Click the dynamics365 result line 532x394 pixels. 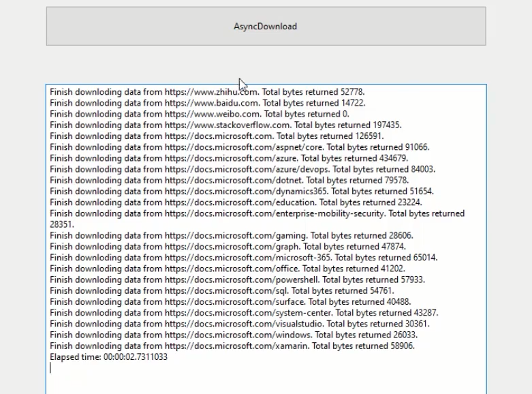[242, 192]
